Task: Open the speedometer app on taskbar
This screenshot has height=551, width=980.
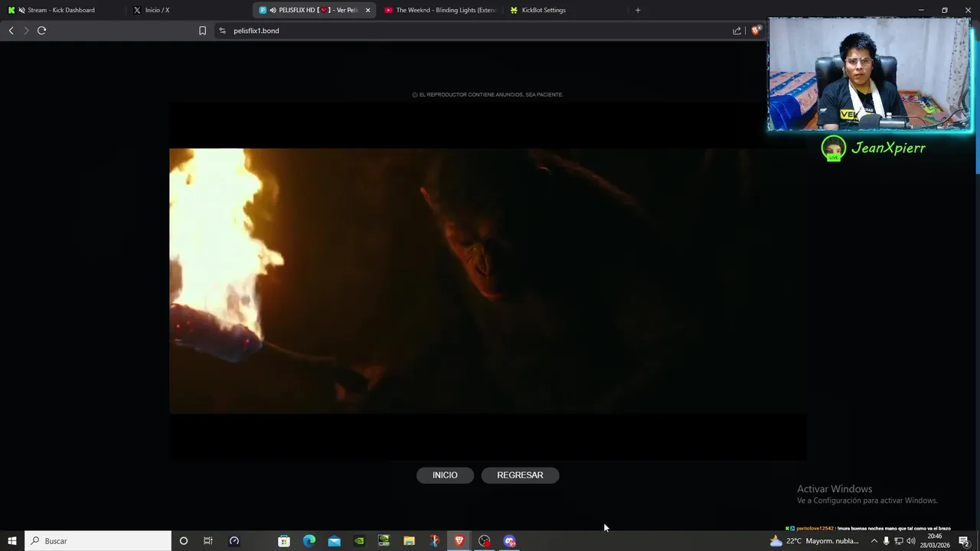Action: (x=234, y=541)
